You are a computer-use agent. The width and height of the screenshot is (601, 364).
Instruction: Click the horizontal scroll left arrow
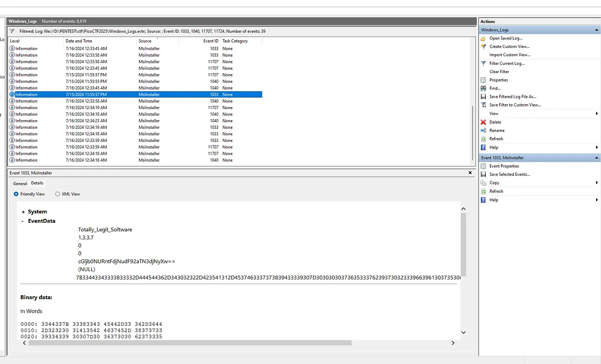tap(25, 343)
